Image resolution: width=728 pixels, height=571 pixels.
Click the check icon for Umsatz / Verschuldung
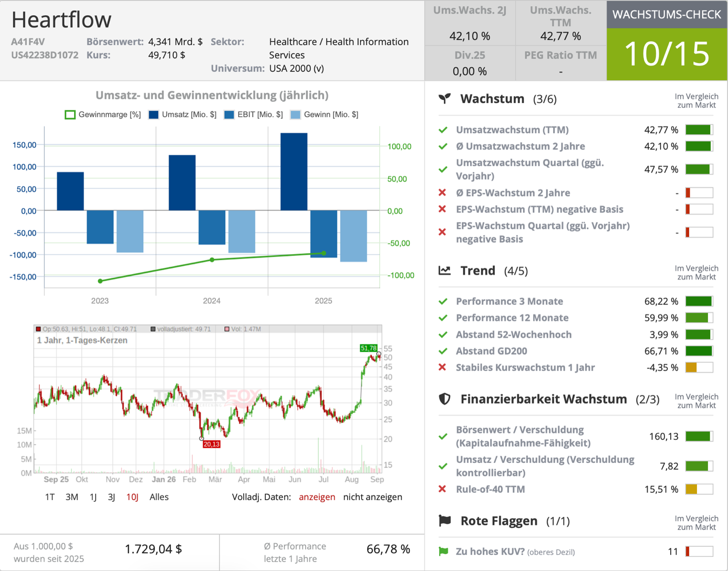tap(443, 466)
